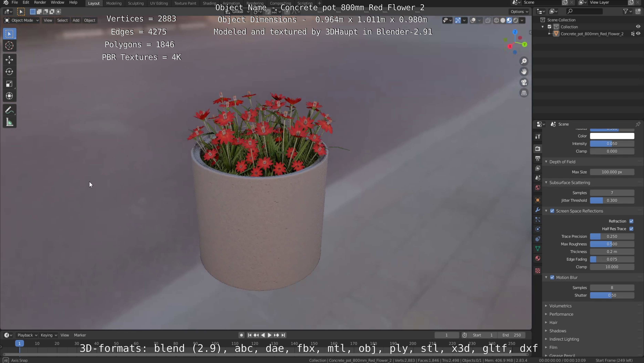Select the Select Box tool
Screen dimensions: 644x363
(x=9, y=34)
